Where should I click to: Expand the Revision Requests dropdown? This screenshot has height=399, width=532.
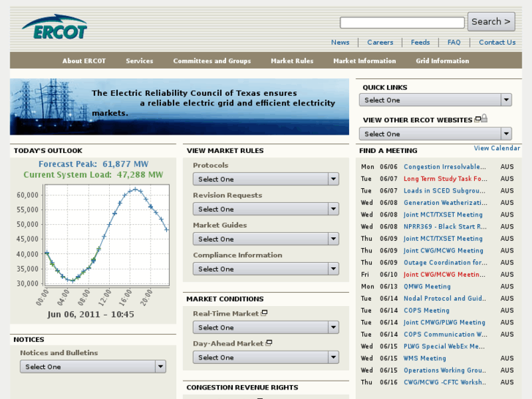click(265, 209)
